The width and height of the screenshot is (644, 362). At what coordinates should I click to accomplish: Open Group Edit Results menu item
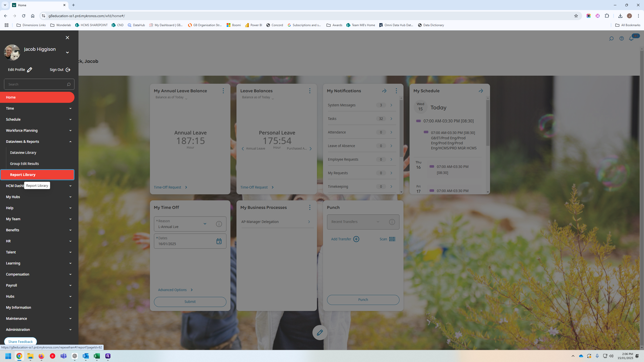click(x=24, y=164)
